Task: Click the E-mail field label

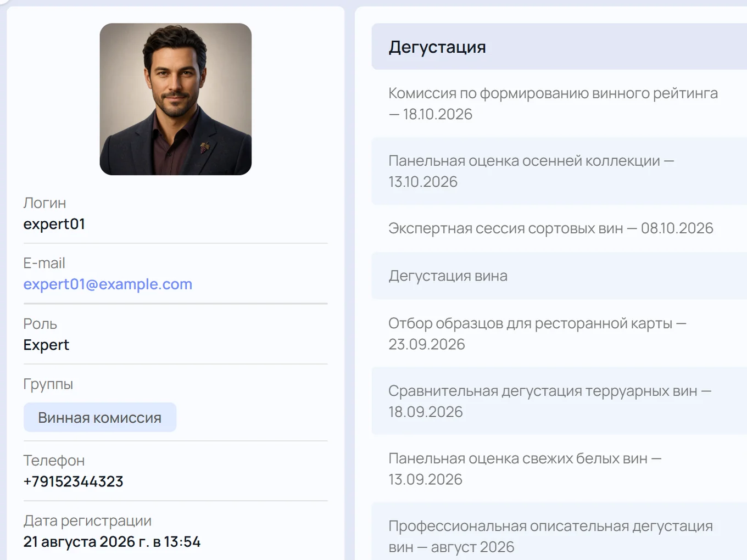Action: tap(44, 264)
